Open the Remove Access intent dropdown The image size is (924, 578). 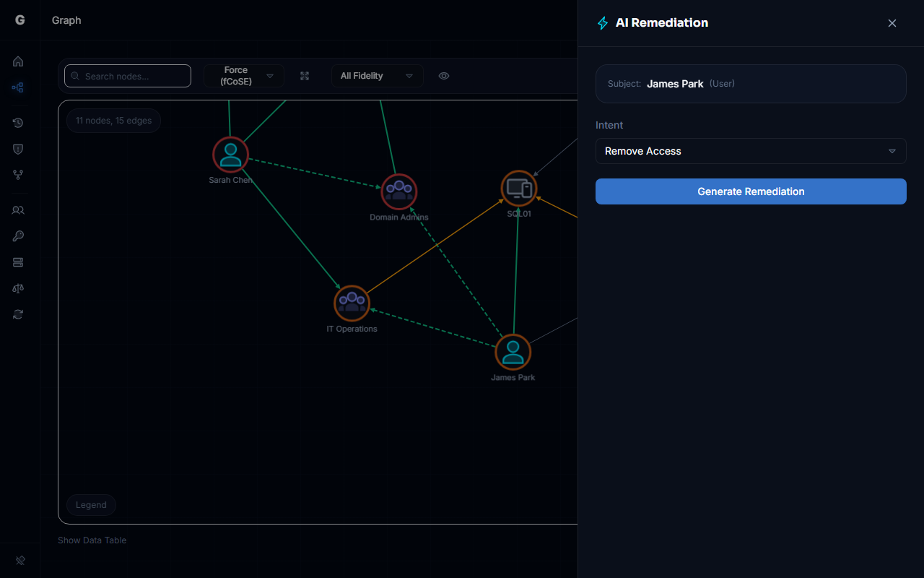(751, 151)
